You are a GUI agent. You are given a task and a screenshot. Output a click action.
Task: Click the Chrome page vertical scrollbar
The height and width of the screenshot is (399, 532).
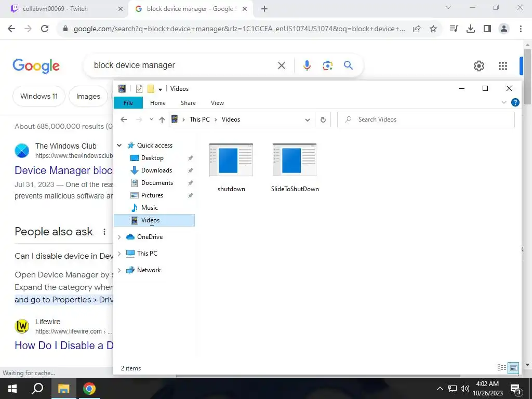click(x=527, y=76)
